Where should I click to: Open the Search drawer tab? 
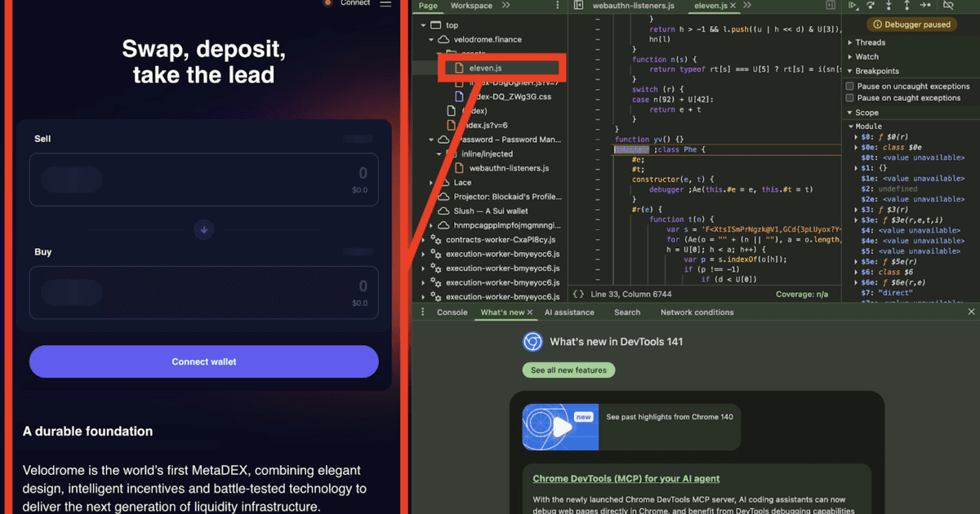[x=627, y=312]
